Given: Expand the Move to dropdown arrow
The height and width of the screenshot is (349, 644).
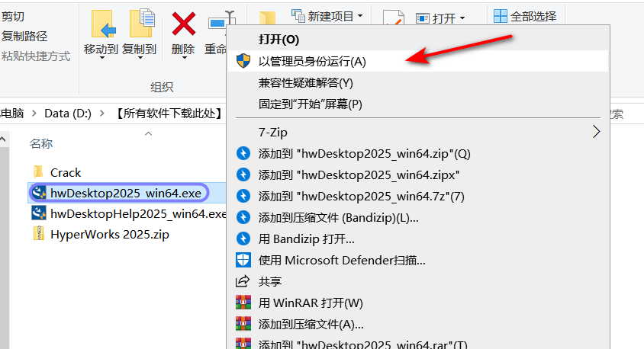Looking at the screenshot, I should coord(101,57).
